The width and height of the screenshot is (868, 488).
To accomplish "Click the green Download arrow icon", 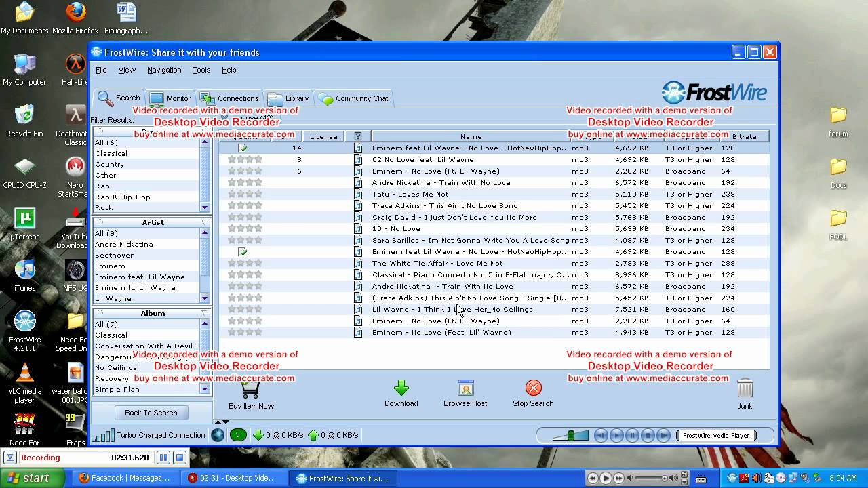I will 401,388.
